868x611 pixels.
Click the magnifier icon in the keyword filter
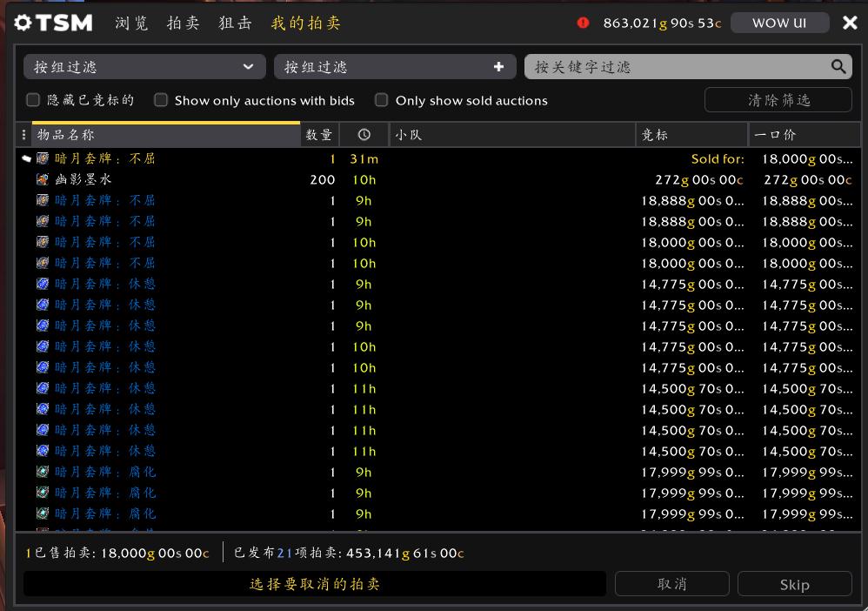[x=838, y=66]
